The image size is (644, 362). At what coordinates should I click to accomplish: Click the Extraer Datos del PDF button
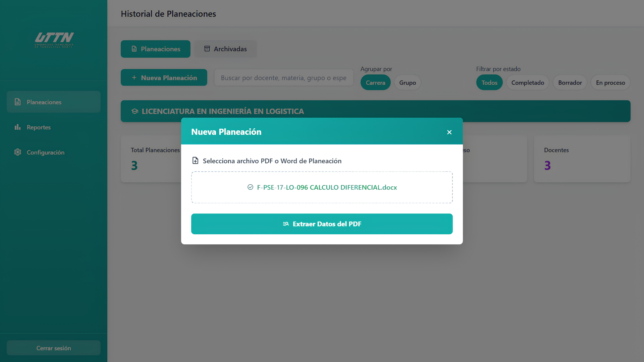coord(322,224)
